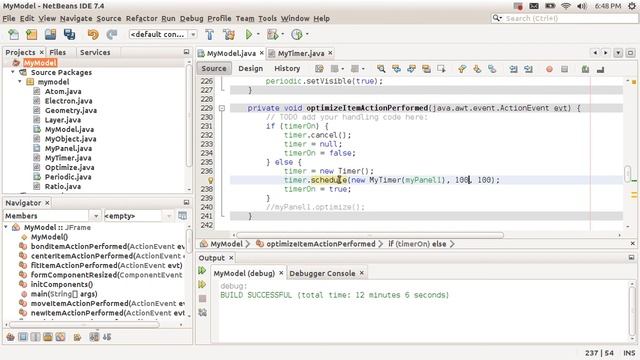Click the editor Find Selection magnifier icon
The height and width of the screenshot is (360, 640).
pyautogui.click(x=381, y=69)
